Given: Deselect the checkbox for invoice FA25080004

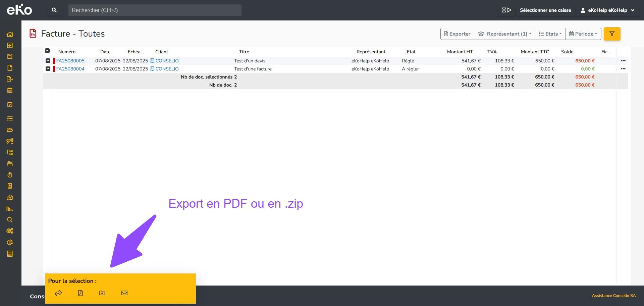Looking at the screenshot, I should (48, 69).
